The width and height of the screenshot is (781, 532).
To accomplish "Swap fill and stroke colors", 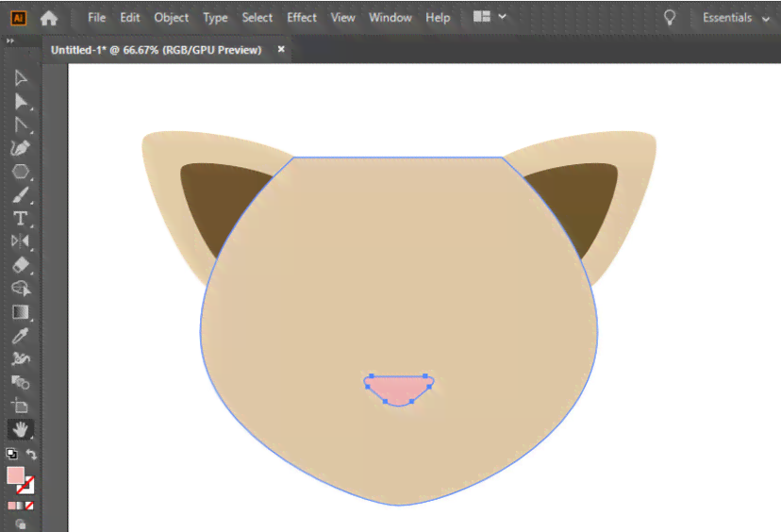I will (x=31, y=454).
